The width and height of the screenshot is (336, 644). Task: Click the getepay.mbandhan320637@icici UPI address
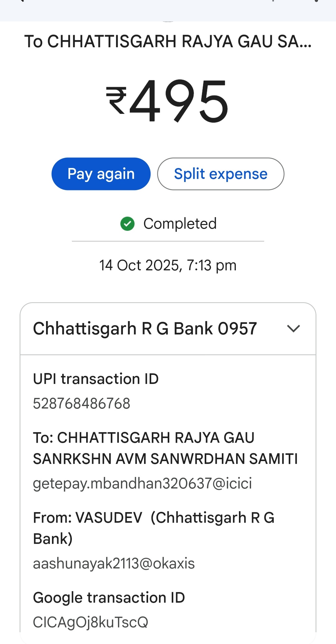142,483
